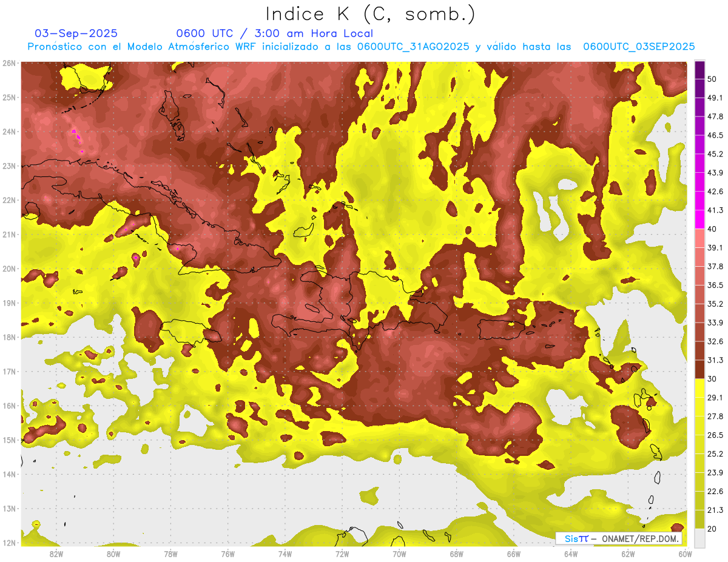Click the longitude label "64W"

pyautogui.click(x=570, y=554)
